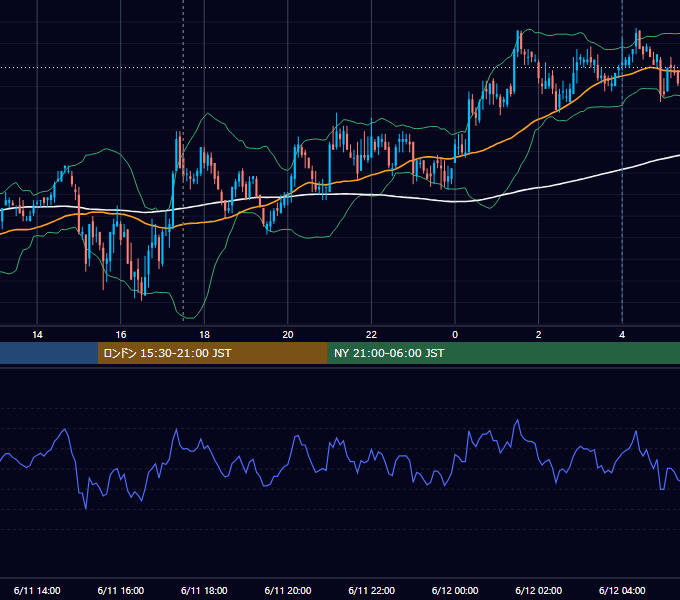
Task: Click the hour label 22 on upper axis
Action: tap(372, 335)
